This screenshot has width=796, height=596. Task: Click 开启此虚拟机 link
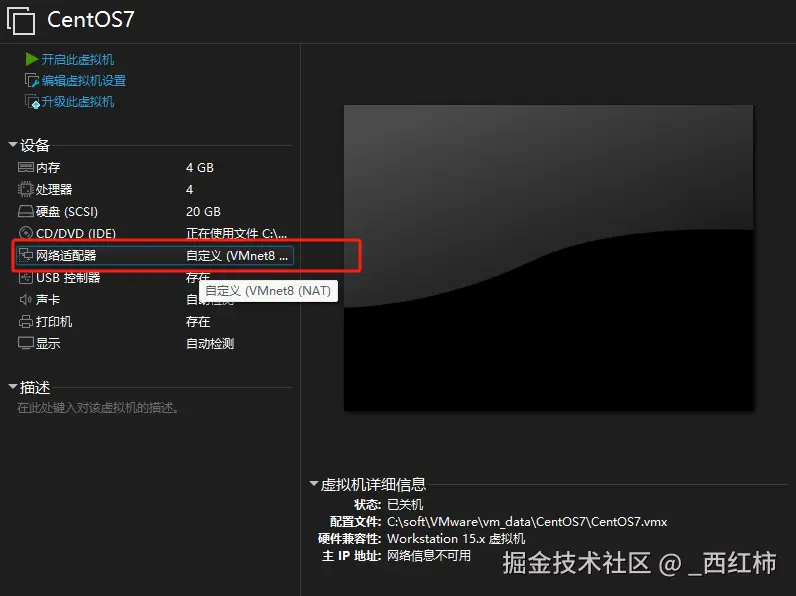tap(78, 60)
